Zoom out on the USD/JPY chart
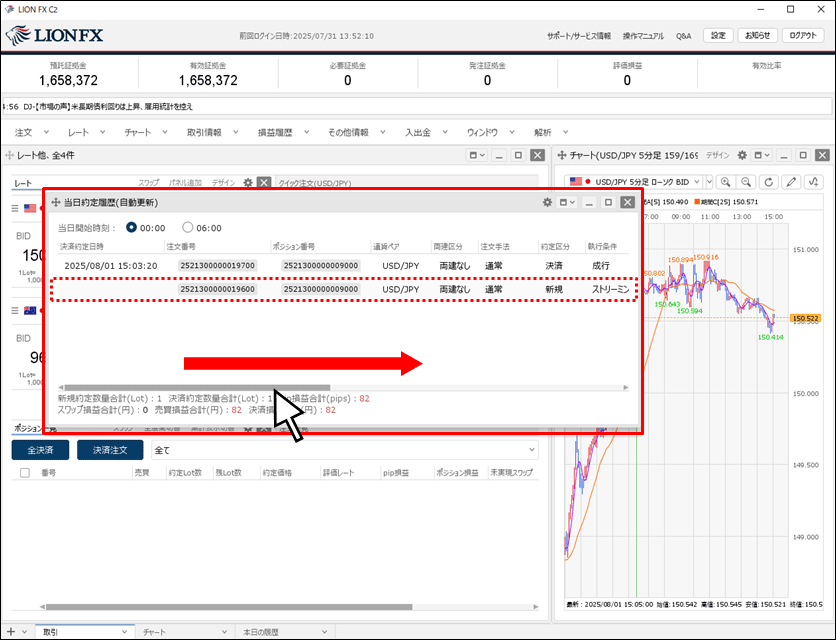Screen dimensions: 836x640 (x=746, y=183)
